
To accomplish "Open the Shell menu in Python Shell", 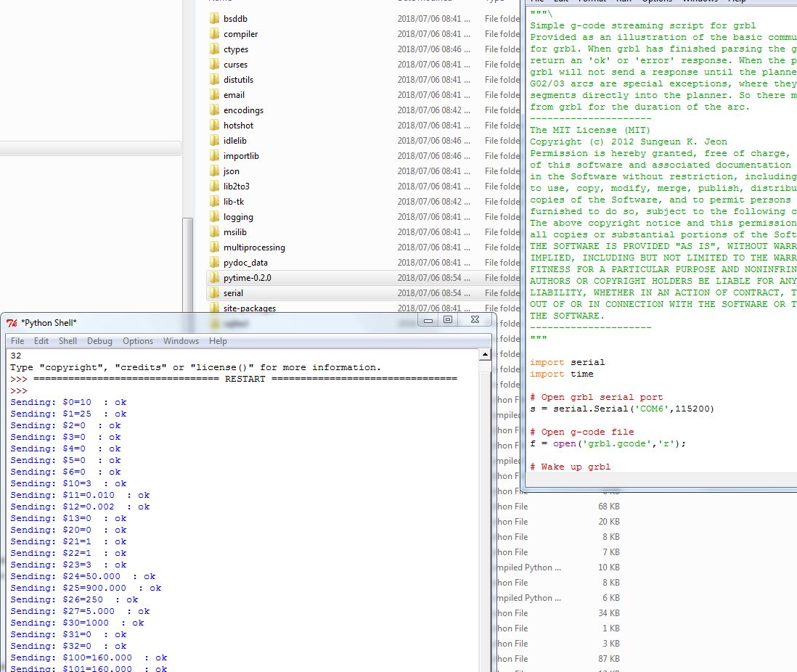I will (x=68, y=341).
